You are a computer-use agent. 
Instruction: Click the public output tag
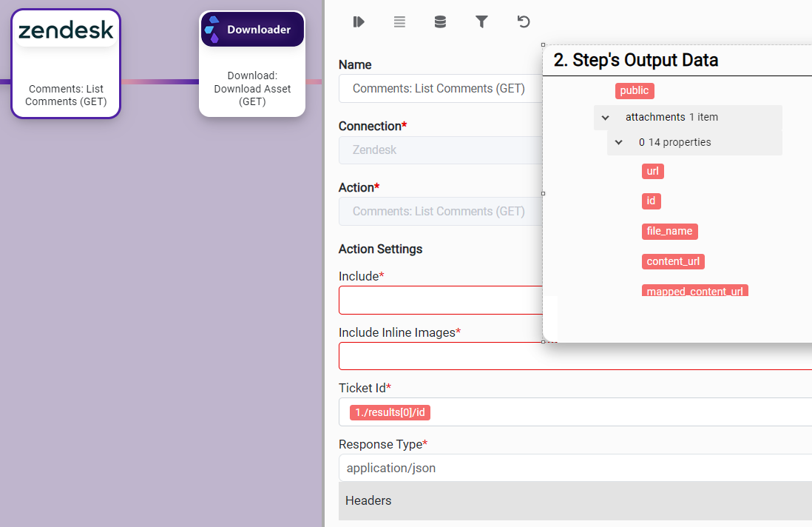(x=635, y=91)
